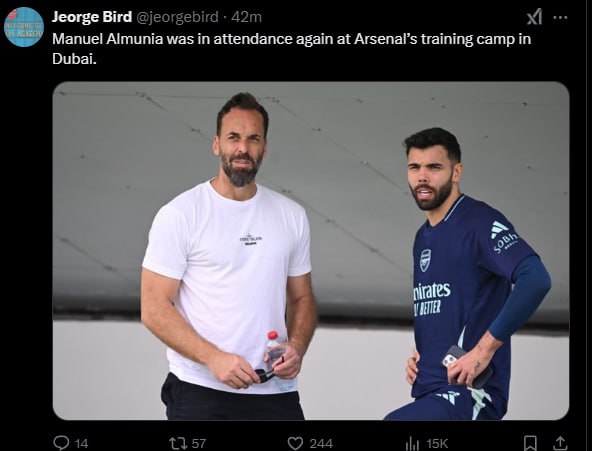The height and width of the screenshot is (451, 592).
Task: Click the Grok icon beside the tweet's more menu
Action: coord(534,17)
